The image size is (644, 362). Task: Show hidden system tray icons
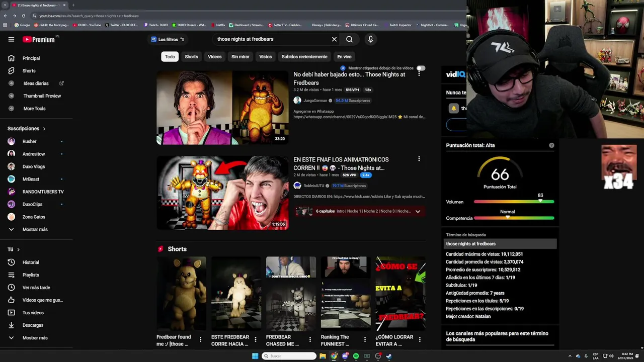click(570, 356)
